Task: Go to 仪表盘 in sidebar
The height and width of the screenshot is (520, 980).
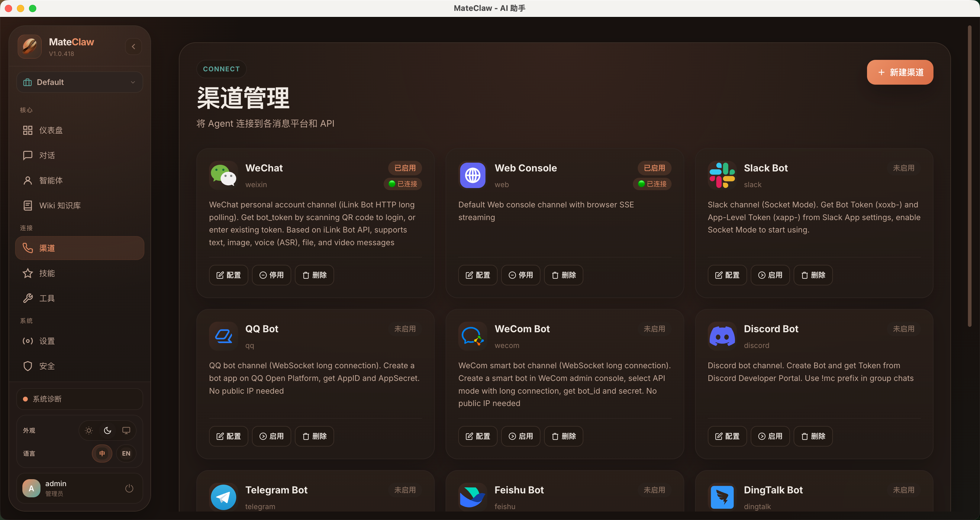Action: (x=50, y=130)
